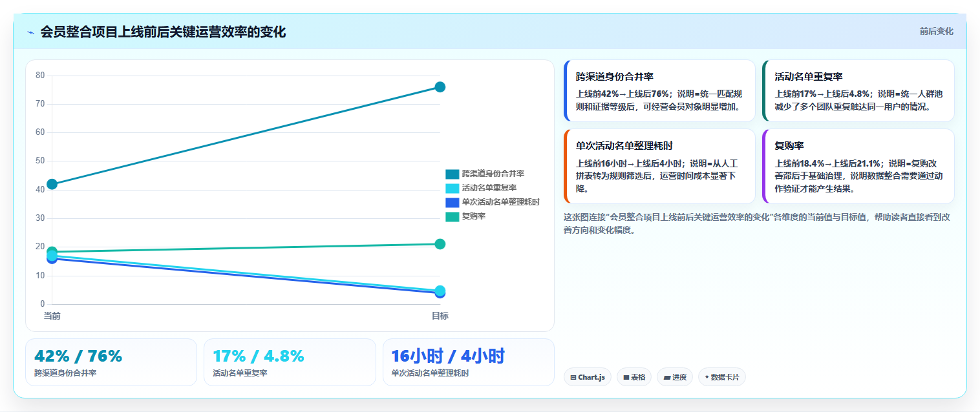Click the lightning icon beside the title
The height and width of the screenshot is (412, 980).
point(30,32)
